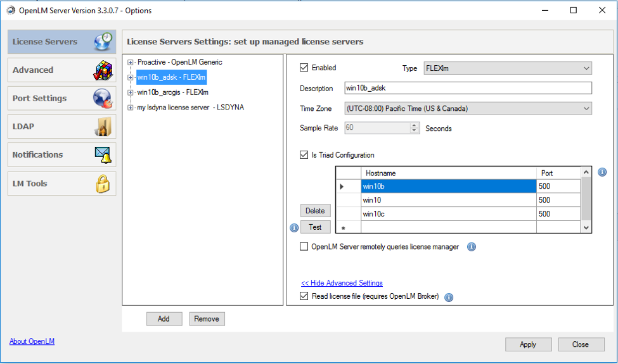Click the LM Tools padlock icon

pos(103,184)
